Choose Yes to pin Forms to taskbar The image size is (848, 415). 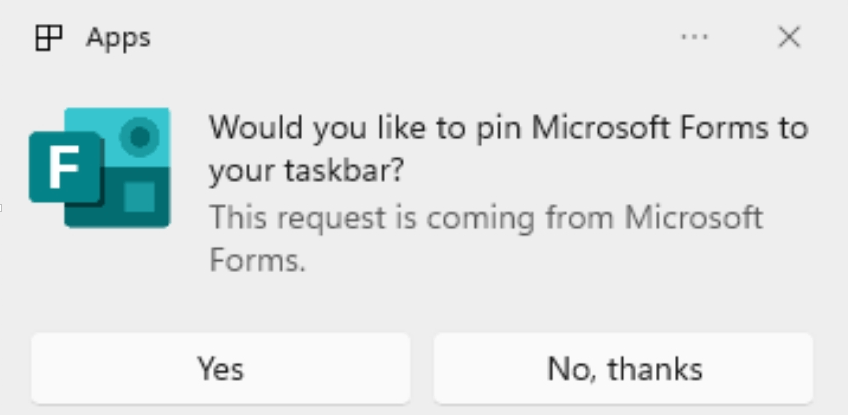point(221,368)
